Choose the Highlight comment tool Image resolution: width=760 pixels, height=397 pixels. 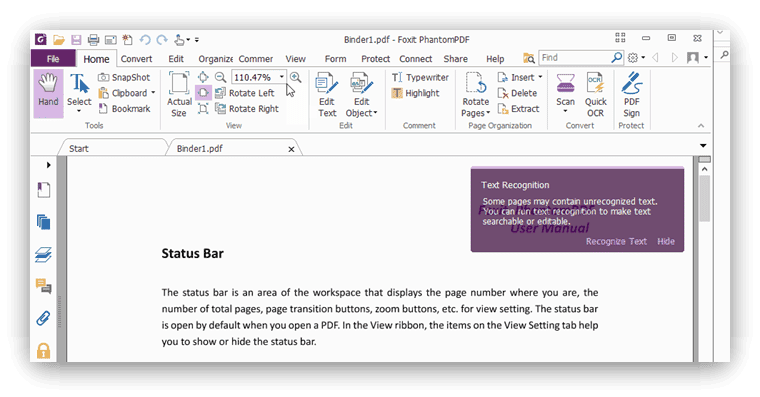click(415, 93)
